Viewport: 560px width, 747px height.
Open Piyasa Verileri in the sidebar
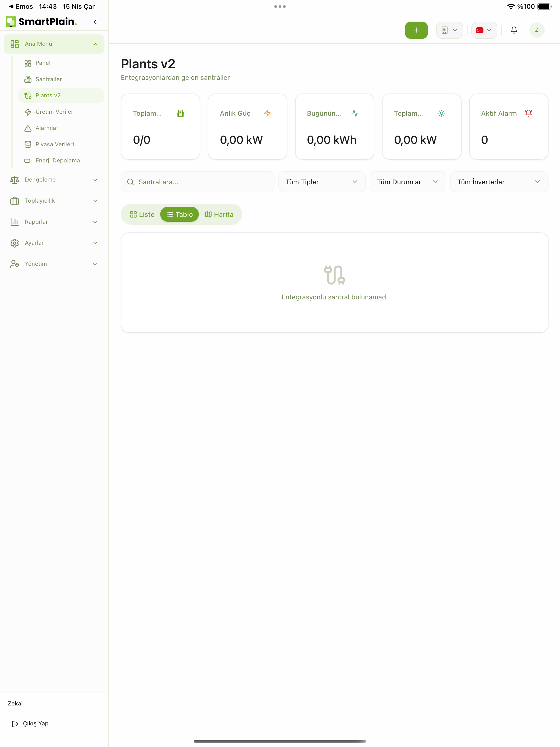tap(61, 144)
